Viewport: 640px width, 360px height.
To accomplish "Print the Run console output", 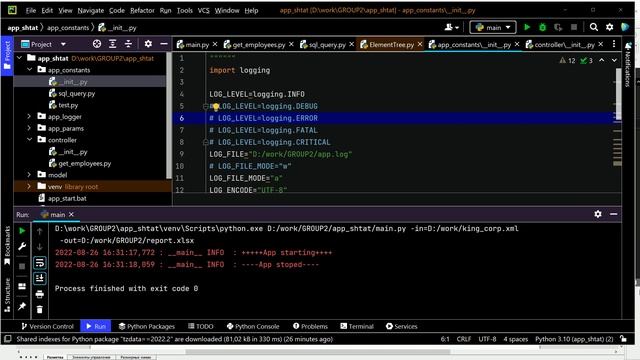I will (40, 294).
